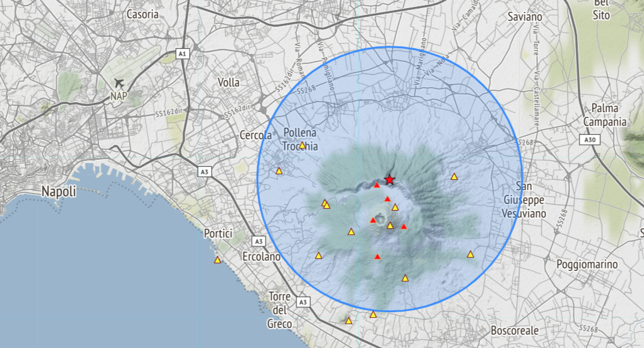Image resolution: width=644 pixels, height=348 pixels.
Task: Click the Poggiomarino town label
Action: (587, 265)
